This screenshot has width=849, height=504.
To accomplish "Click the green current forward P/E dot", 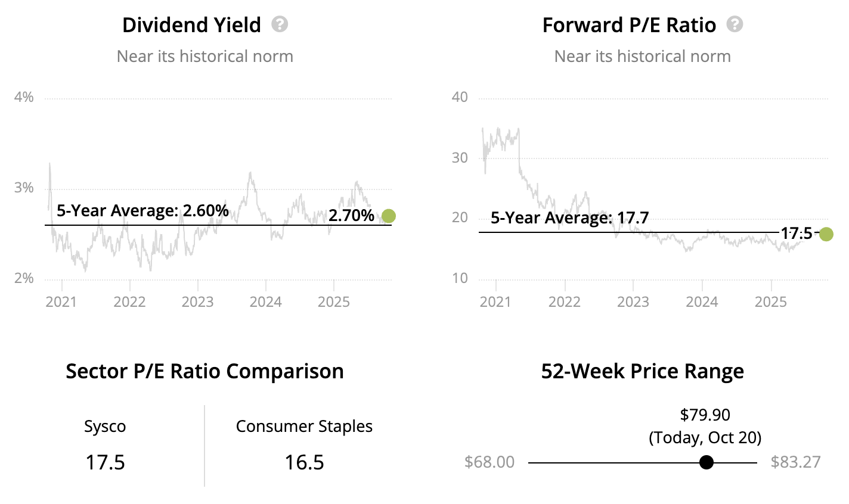I will pyautogui.click(x=826, y=234).
